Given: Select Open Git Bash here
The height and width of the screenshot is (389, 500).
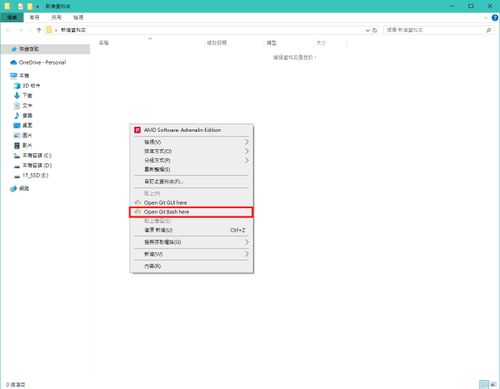Looking at the screenshot, I should point(191,212).
